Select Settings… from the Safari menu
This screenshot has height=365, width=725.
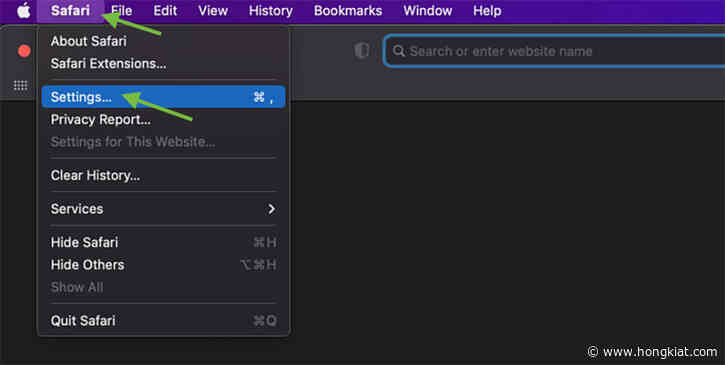pyautogui.click(x=163, y=97)
